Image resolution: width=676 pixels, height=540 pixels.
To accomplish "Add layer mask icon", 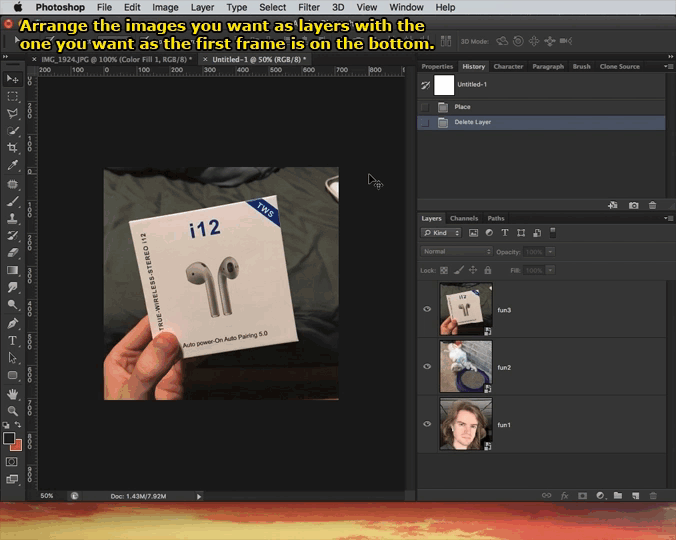I will click(582, 496).
